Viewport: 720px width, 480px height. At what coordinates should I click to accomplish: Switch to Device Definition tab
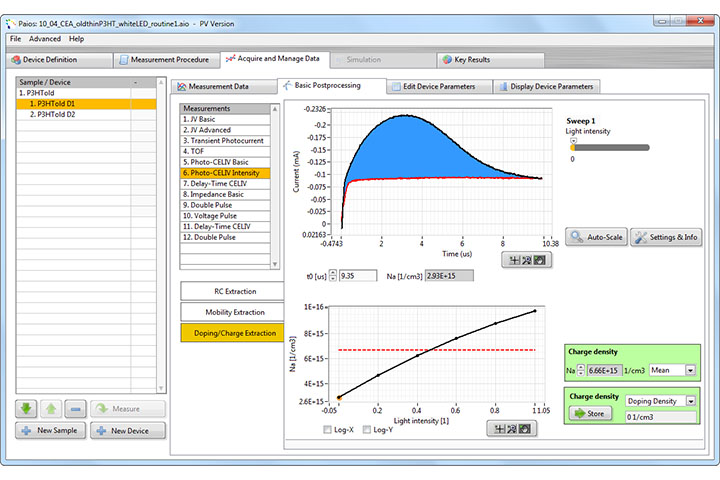click(60, 60)
